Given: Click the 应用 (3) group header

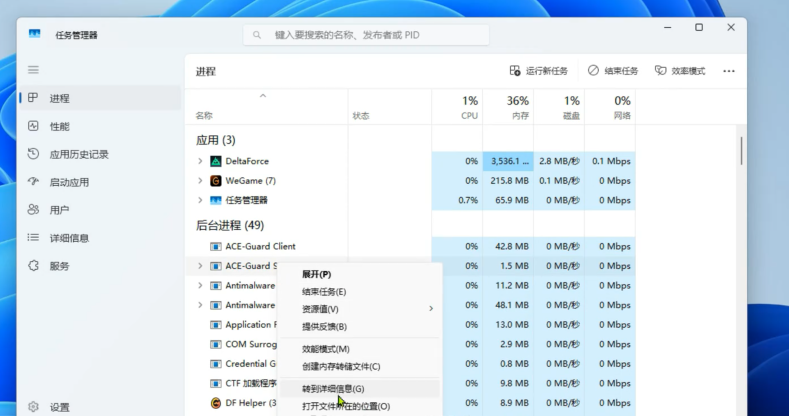Looking at the screenshot, I should (x=216, y=140).
